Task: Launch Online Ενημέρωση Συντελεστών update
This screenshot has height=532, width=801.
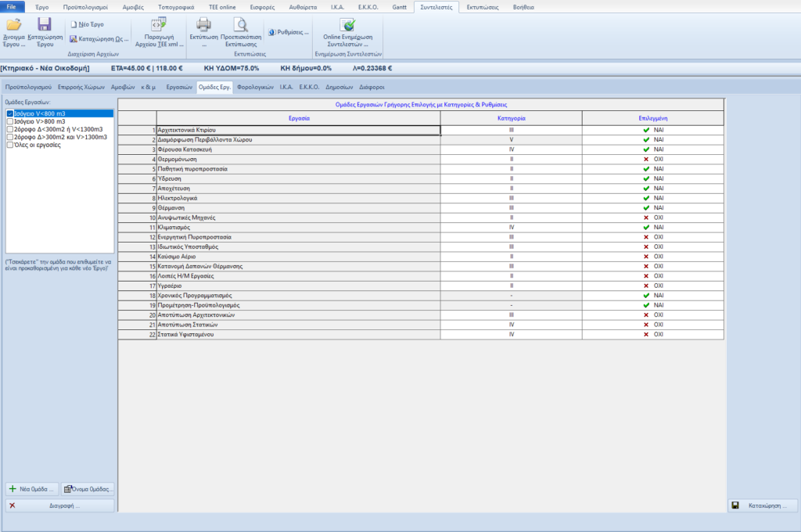Action: pos(348,28)
